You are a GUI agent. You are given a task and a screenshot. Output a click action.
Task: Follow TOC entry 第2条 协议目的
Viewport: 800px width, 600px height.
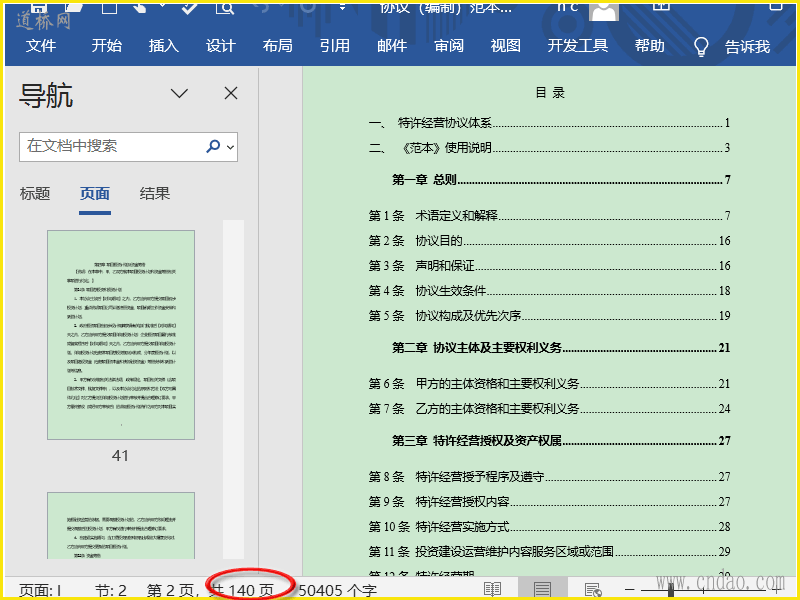click(549, 241)
